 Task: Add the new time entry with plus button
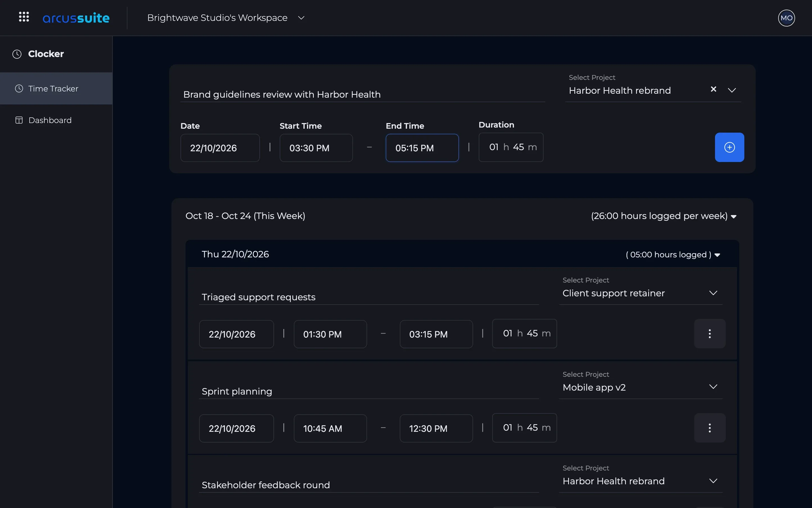[729, 147]
